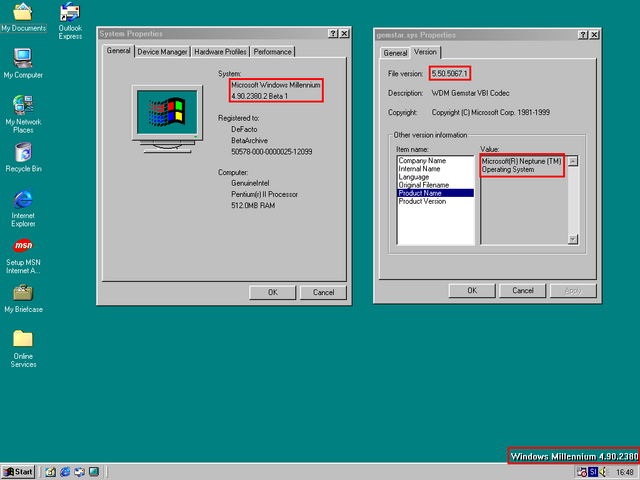Viewport: 640px width, 480px height.
Task: Click the Copyright (C) Microsoft Corp. 1981-1999 text
Action: [491, 112]
